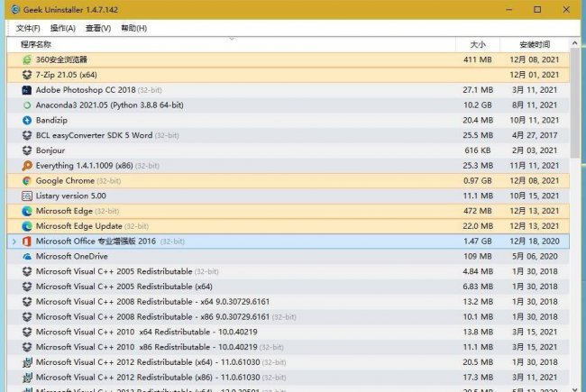Select the Google Chrome entry name
The width and height of the screenshot is (586, 392).
(65, 181)
